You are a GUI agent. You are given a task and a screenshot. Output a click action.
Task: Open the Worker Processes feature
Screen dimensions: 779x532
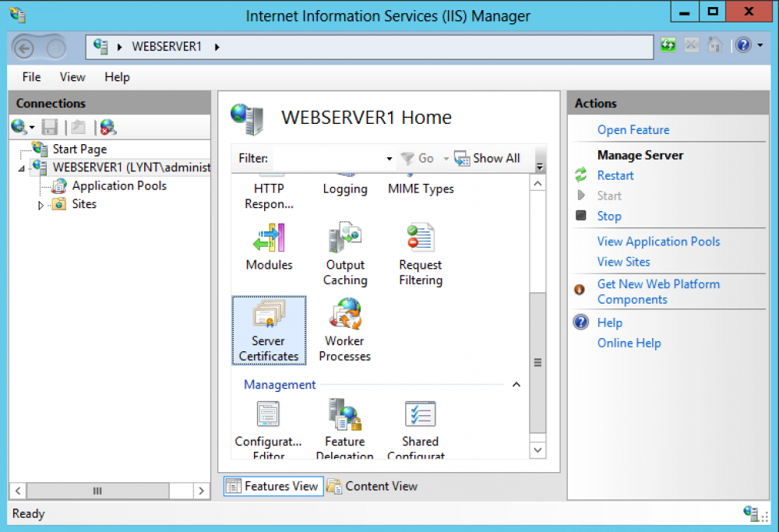click(x=345, y=330)
